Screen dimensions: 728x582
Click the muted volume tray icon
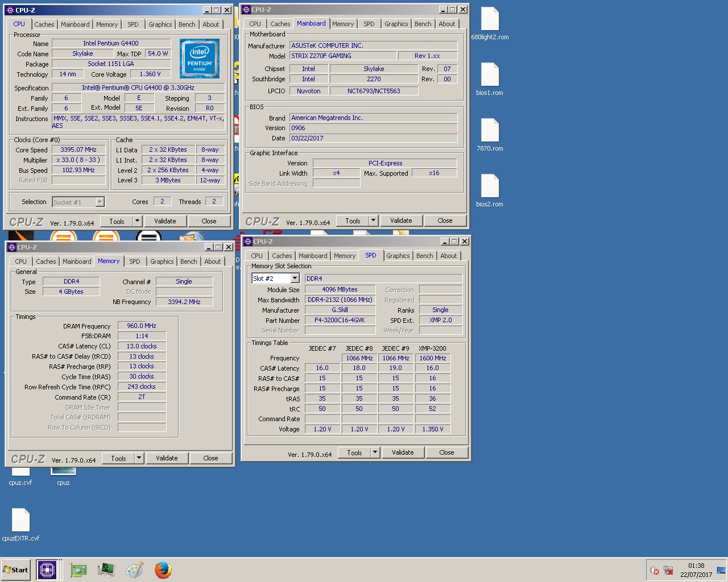pyautogui.click(x=655, y=571)
